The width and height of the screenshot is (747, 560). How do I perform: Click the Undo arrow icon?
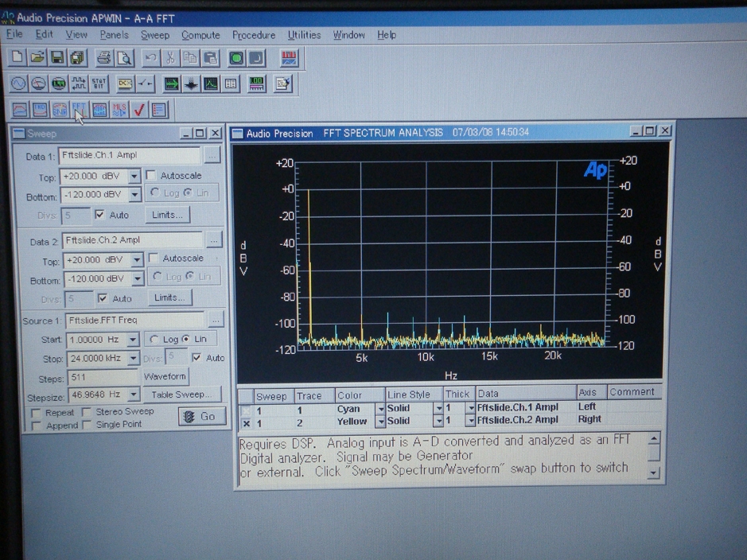(150, 58)
